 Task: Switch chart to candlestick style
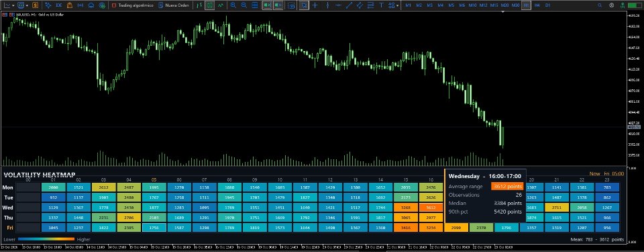[210, 5]
